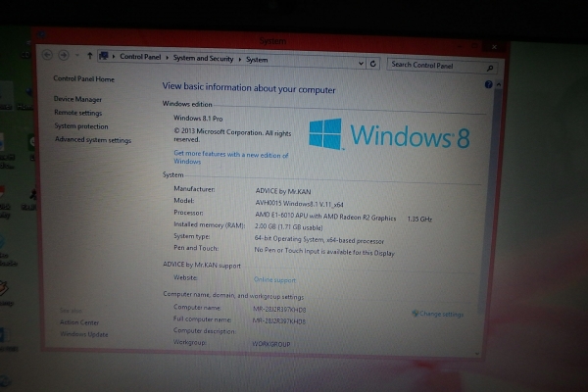Expand the address bar history dropdown

(x=361, y=63)
